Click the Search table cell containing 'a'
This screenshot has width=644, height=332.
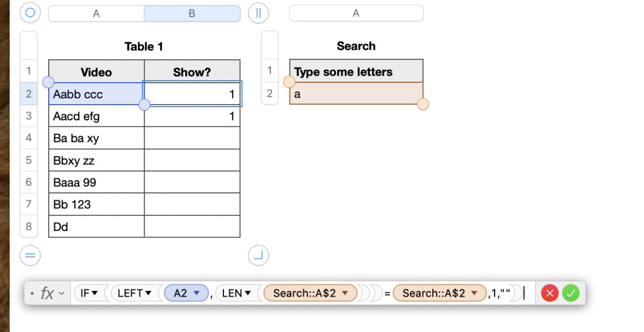pos(356,94)
